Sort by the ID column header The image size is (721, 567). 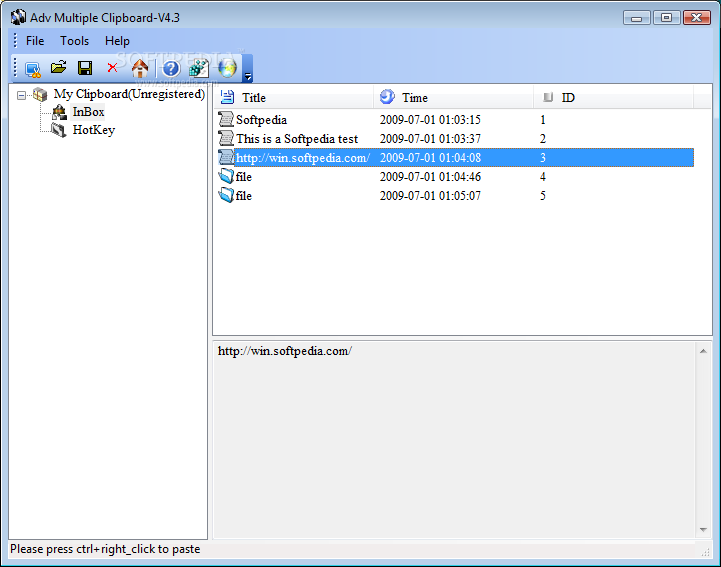coord(613,97)
